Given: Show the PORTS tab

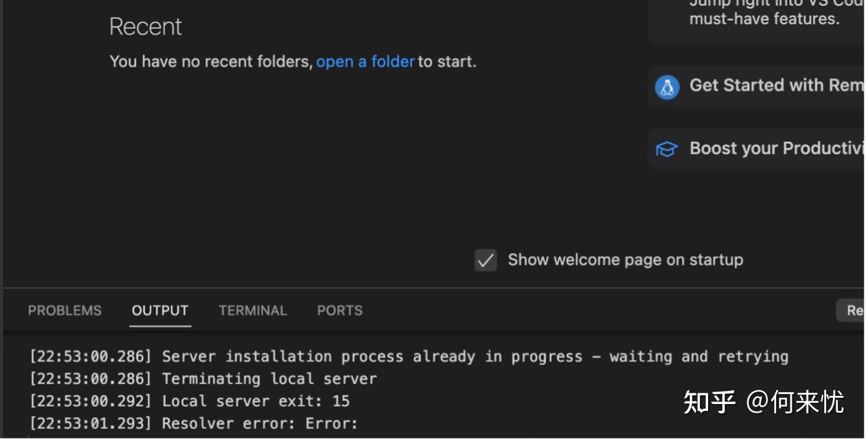Looking at the screenshot, I should [x=339, y=310].
